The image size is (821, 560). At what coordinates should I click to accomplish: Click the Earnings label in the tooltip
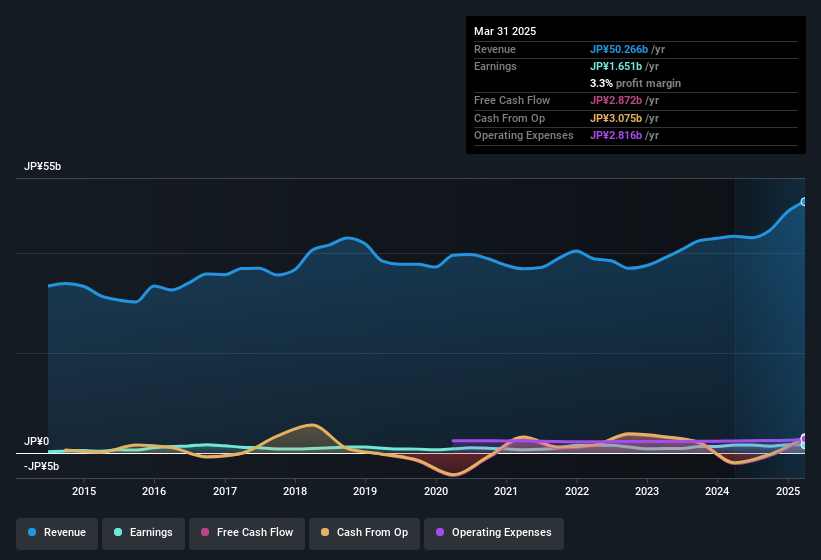click(495, 66)
